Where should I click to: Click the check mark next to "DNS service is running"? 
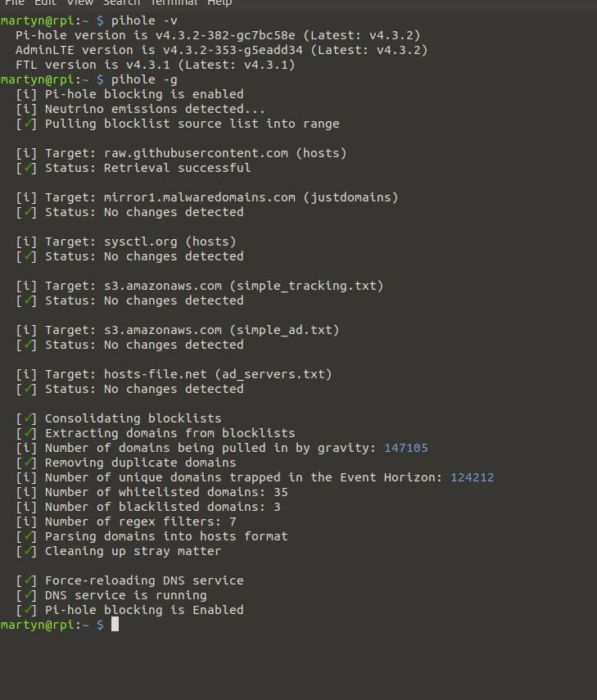pyautogui.click(x=30, y=595)
